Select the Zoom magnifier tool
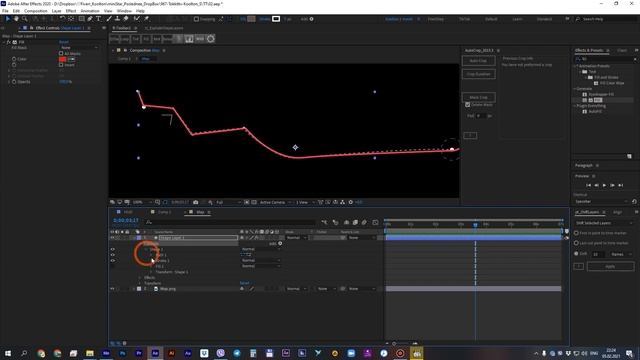This screenshot has width=640, height=360. coord(25,19)
